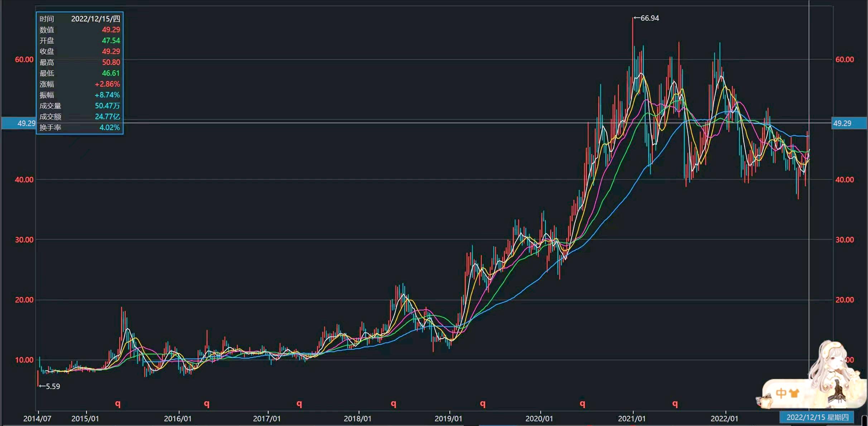
Task: Click the 时间 2022/12/15 header of info box
Action: [79, 19]
